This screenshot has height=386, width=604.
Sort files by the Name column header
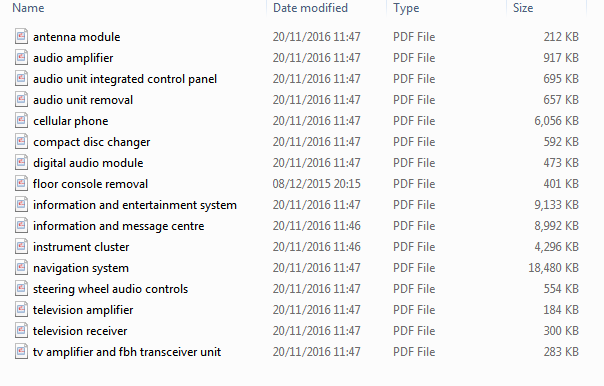(x=28, y=8)
